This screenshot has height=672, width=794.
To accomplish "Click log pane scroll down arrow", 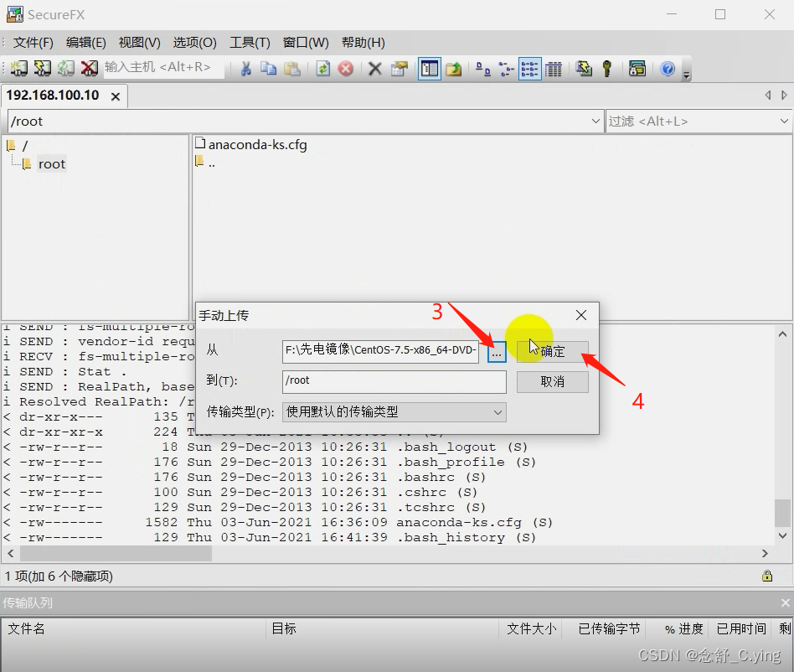I will pos(782,535).
